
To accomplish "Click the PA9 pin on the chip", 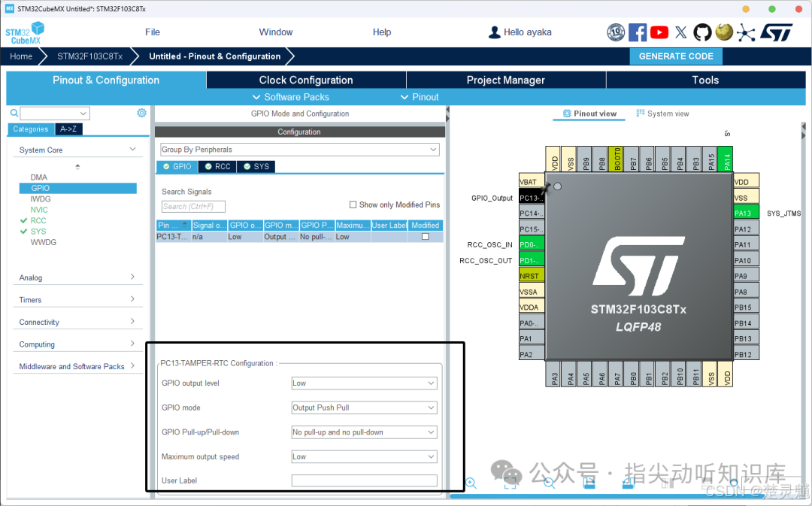I will tap(747, 276).
